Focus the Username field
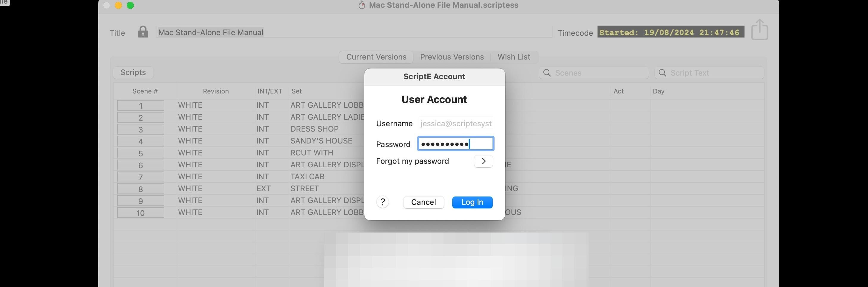The width and height of the screenshot is (868, 287). click(456, 124)
